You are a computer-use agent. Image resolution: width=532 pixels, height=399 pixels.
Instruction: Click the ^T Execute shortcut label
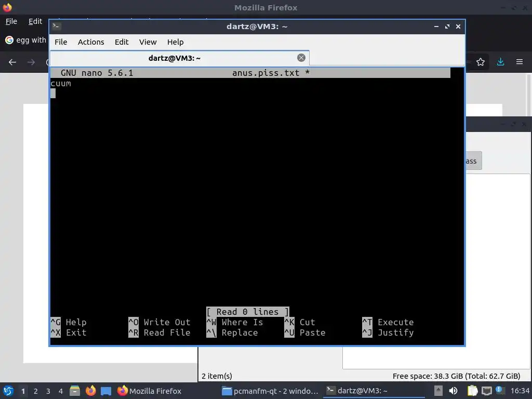click(x=388, y=322)
